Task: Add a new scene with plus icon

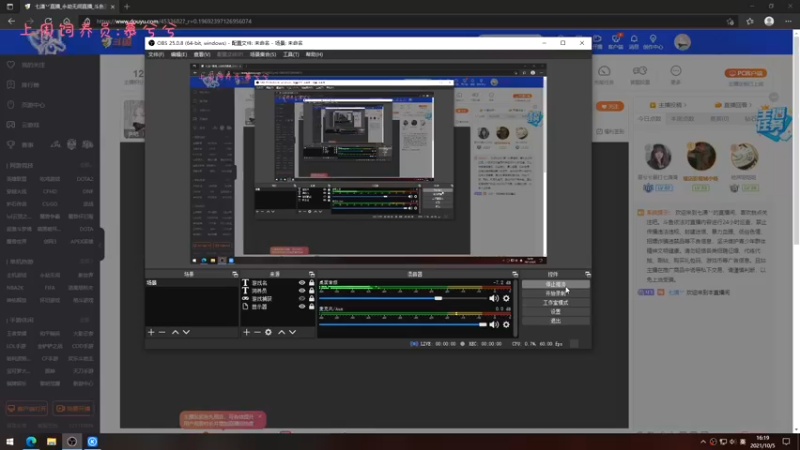Action: [x=151, y=332]
